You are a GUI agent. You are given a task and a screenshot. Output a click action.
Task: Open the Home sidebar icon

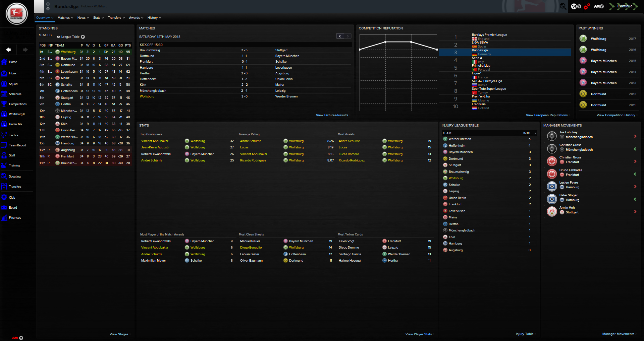(x=4, y=62)
